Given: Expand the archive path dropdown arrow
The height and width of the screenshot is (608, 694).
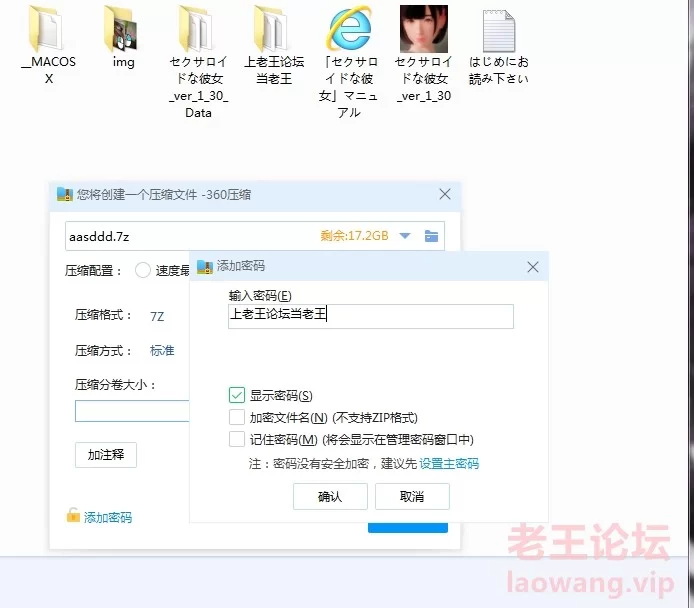Looking at the screenshot, I should tap(405, 236).
